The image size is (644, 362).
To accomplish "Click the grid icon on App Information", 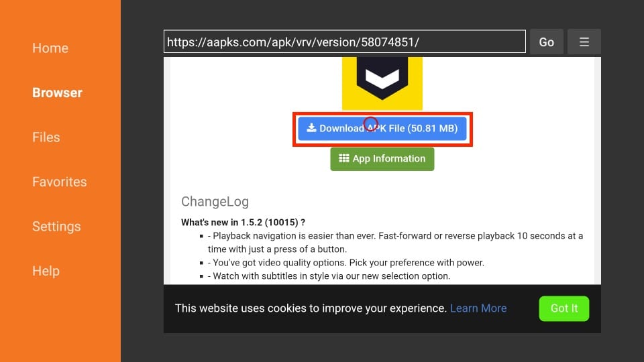I will coord(343,159).
